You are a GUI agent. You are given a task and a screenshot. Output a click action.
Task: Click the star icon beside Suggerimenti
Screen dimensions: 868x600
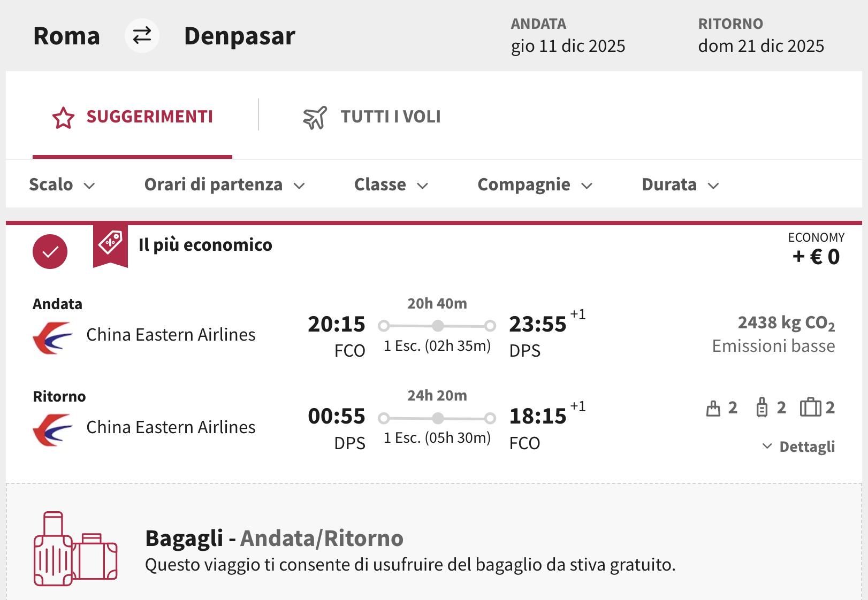pyautogui.click(x=63, y=117)
